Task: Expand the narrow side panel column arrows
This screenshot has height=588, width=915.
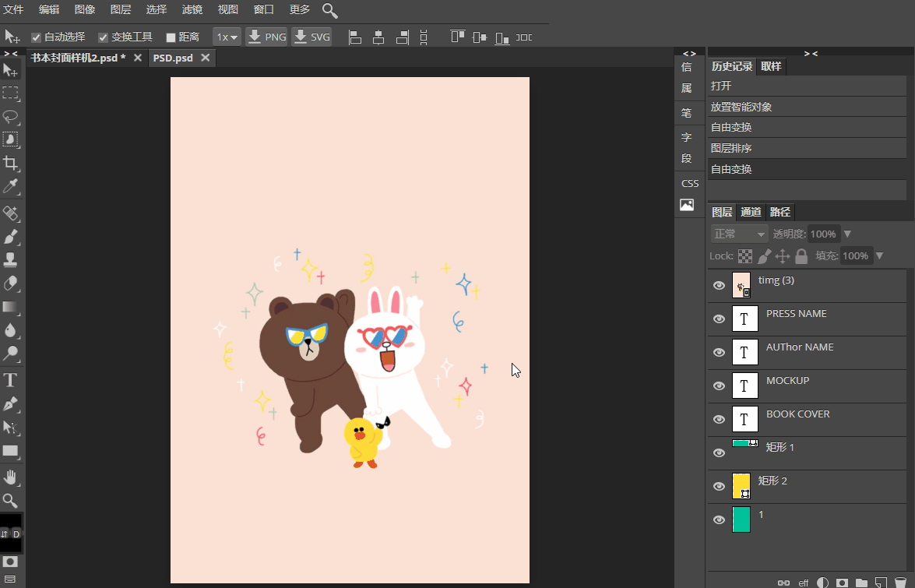Action: pyautogui.click(x=689, y=53)
